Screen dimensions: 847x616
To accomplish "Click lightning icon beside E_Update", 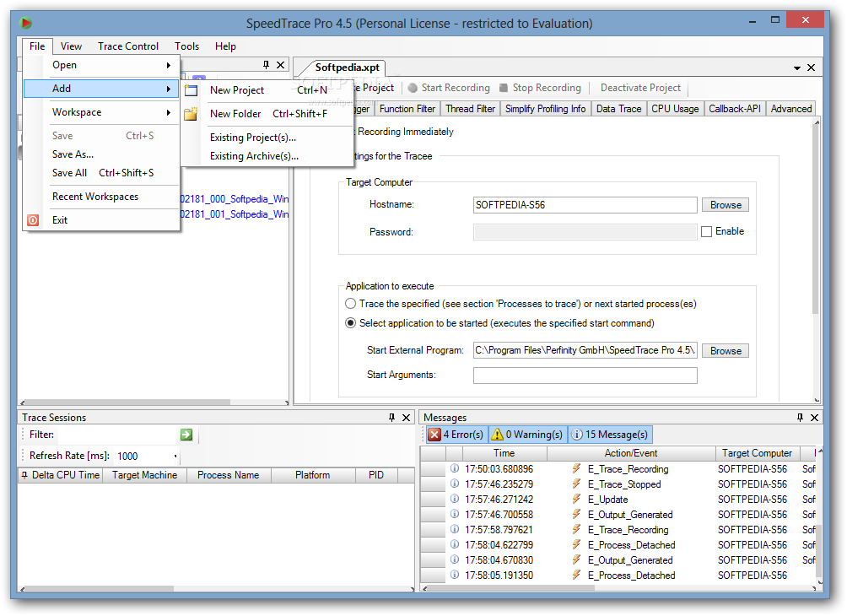I will (x=577, y=499).
